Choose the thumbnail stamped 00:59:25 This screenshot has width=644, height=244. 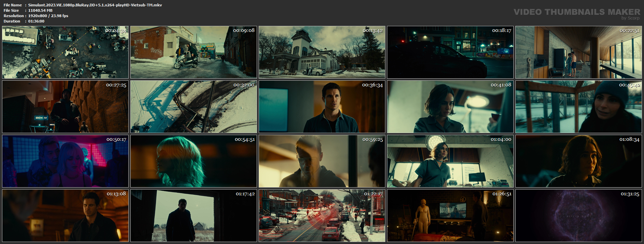coord(322,161)
